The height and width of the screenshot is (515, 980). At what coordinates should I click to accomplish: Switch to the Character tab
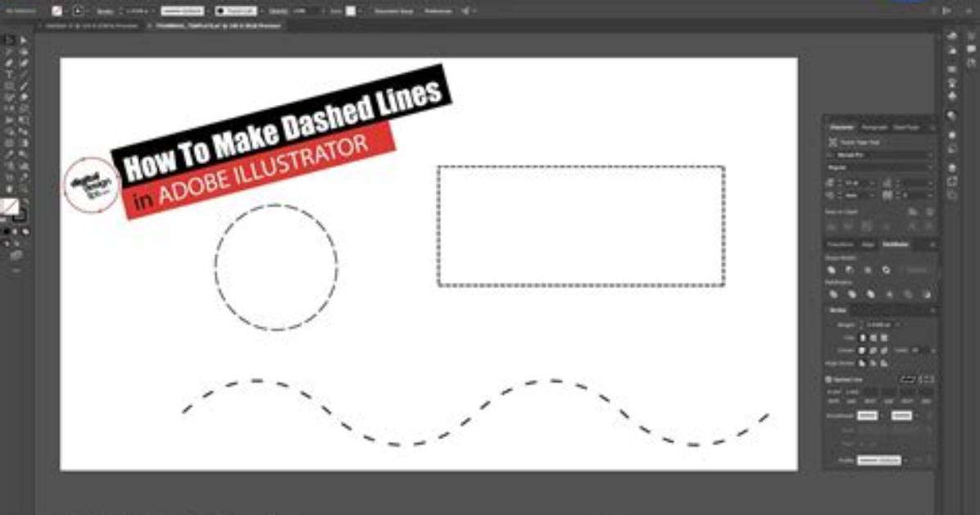point(842,127)
